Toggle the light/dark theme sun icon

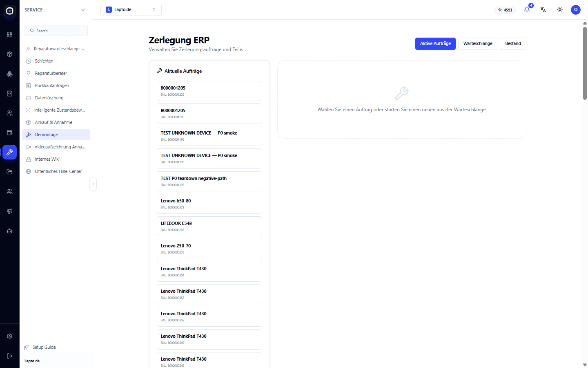(x=560, y=10)
